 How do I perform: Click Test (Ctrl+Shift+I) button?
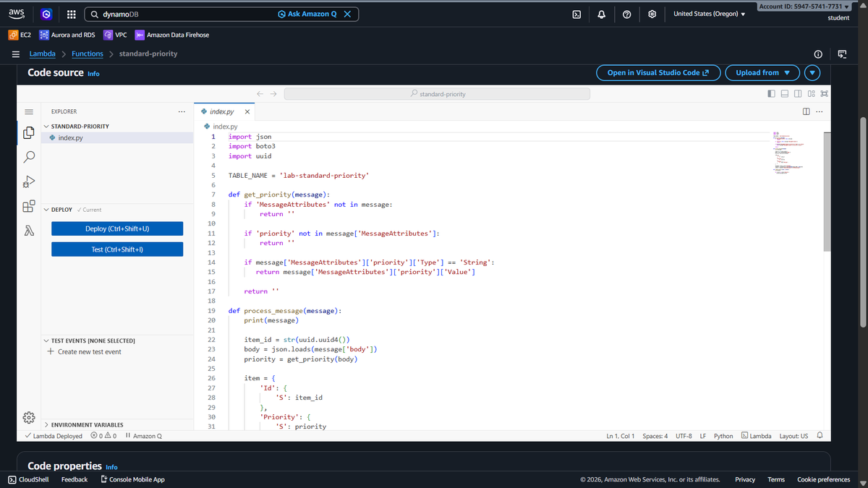(x=117, y=249)
